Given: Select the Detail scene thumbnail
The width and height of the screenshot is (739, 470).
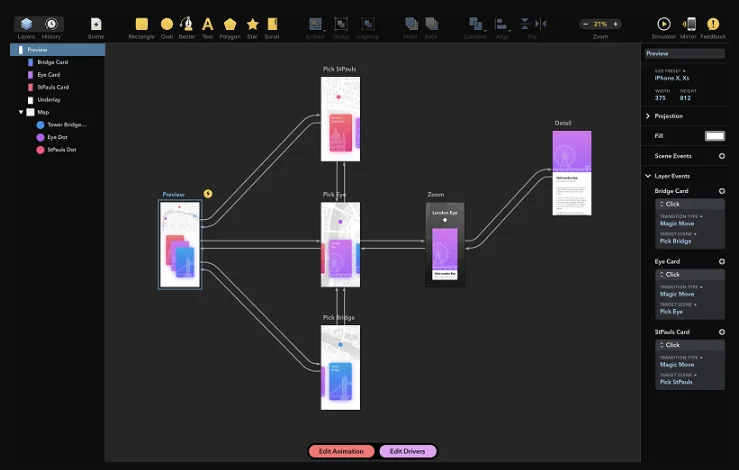Looking at the screenshot, I should [x=572, y=173].
